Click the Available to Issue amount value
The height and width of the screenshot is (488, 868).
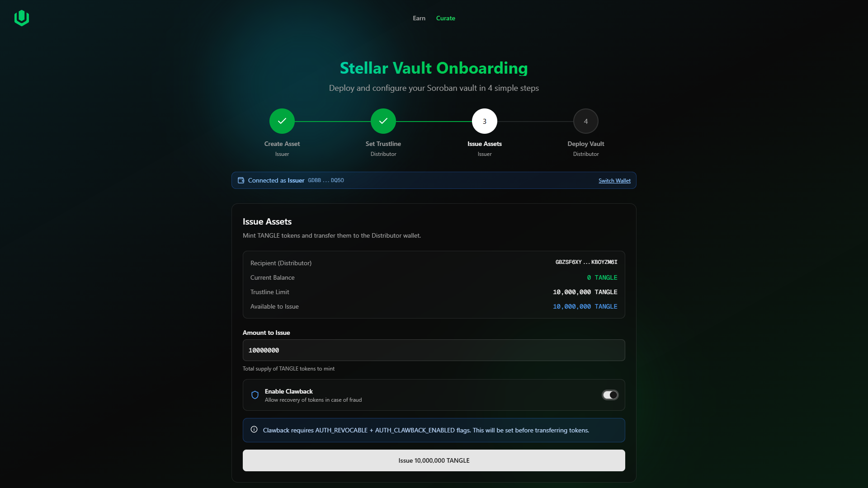coord(585,306)
